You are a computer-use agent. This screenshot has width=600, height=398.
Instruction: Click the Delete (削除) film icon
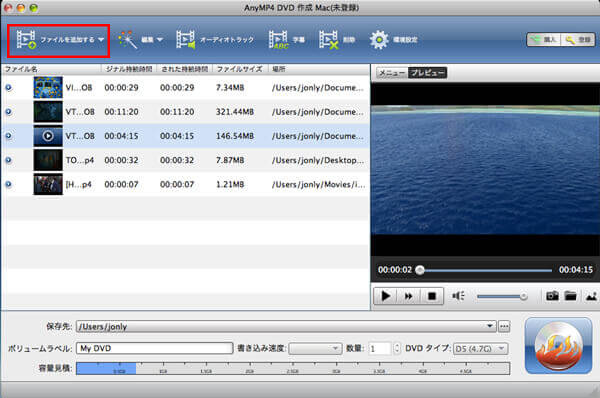pos(329,40)
